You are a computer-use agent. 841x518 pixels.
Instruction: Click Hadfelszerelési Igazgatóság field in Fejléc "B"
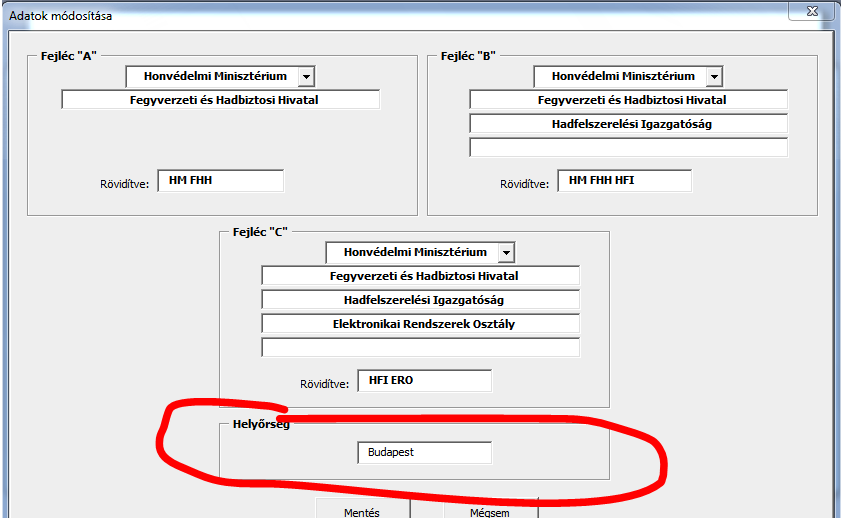(x=628, y=124)
